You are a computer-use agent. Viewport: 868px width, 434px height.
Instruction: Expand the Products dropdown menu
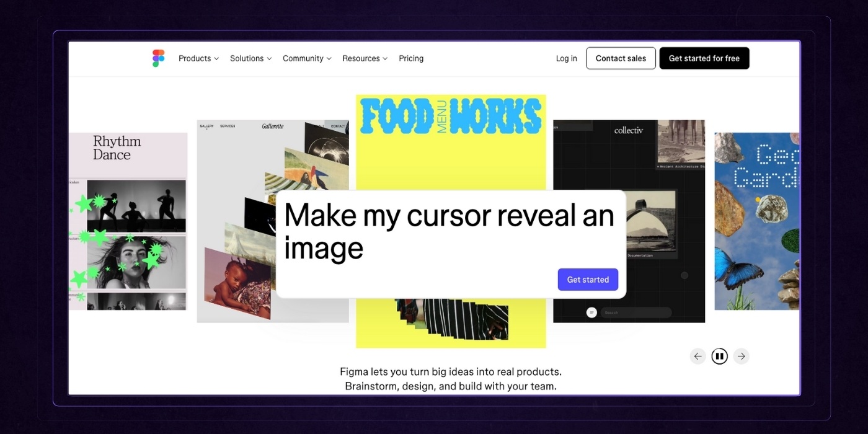[198, 58]
